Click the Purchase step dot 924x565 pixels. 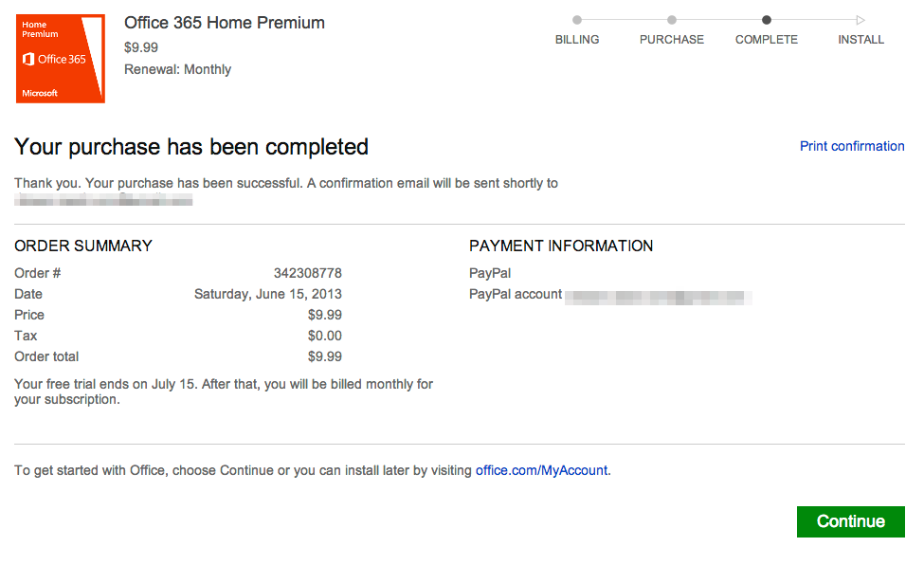tap(672, 20)
